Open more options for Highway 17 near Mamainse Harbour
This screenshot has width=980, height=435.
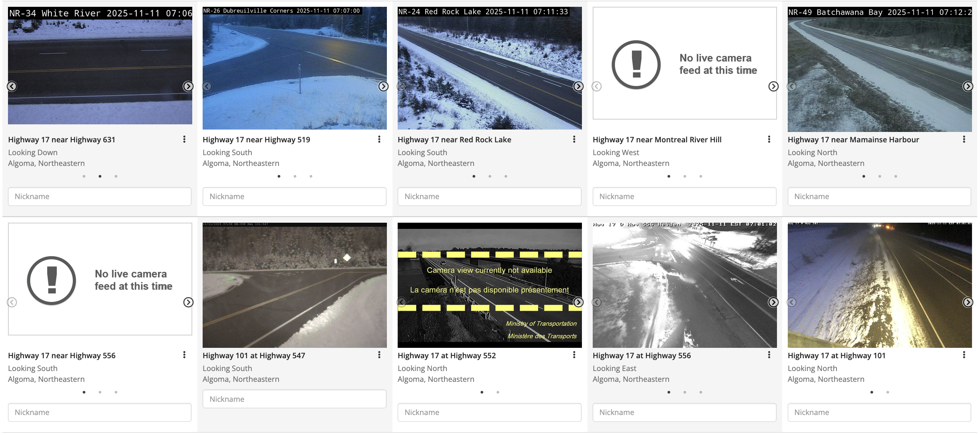pos(964,139)
